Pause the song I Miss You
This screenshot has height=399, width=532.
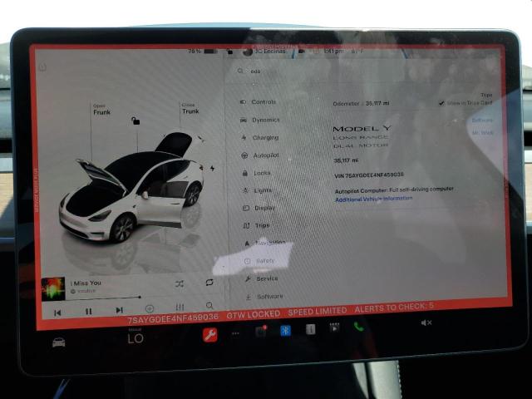coord(89,311)
